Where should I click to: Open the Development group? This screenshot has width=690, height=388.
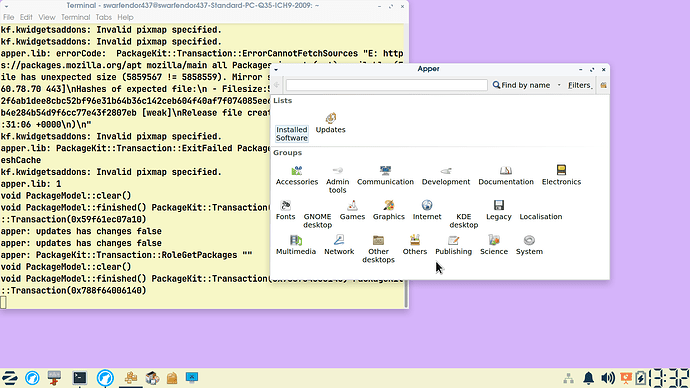tap(446, 175)
